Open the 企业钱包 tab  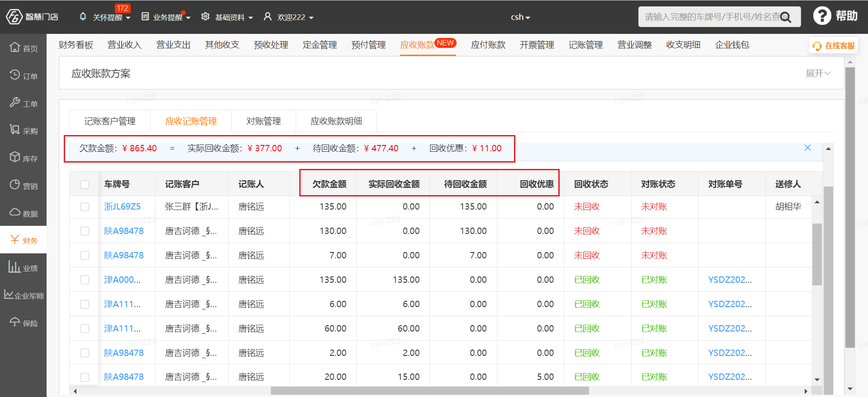732,45
